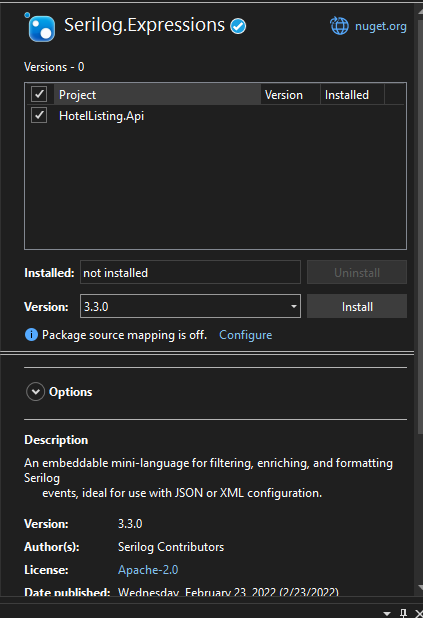Click the Install button

coord(357,306)
